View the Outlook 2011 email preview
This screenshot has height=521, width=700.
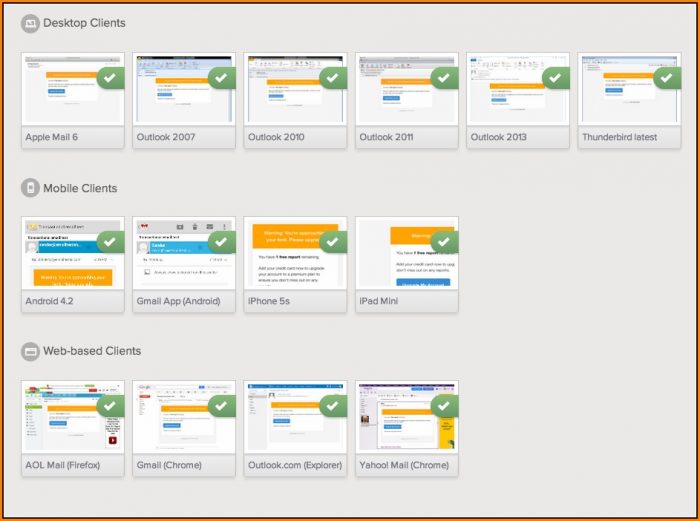(405, 90)
